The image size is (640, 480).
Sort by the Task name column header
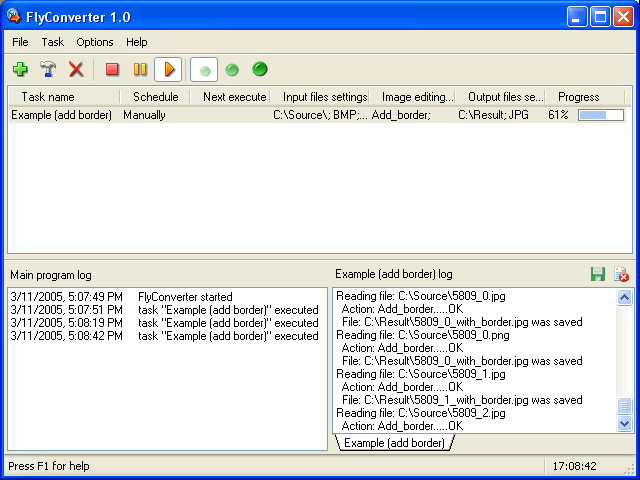pos(64,97)
